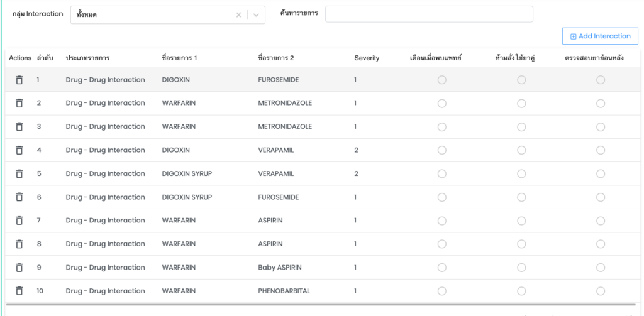Click the ชื่อรายการ 1 column header
Image resolution: width=644 pixels, height=316 pixels.
(x=179, y=58)
